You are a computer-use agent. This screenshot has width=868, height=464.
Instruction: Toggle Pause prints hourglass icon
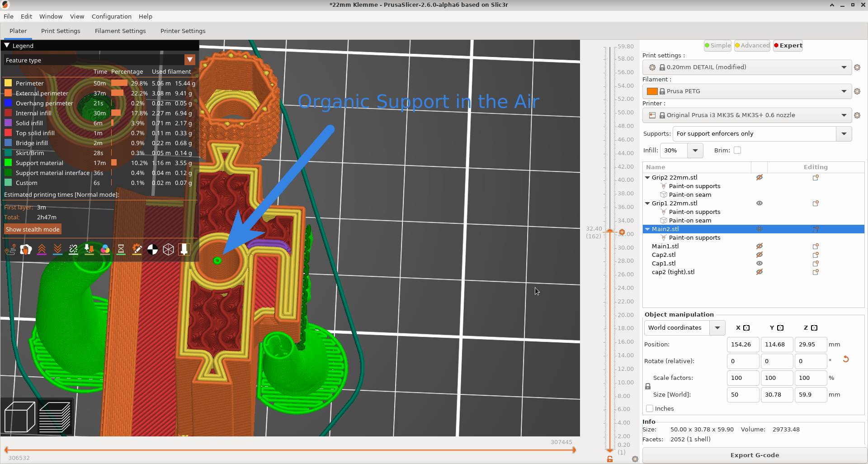tap(121, 249)
